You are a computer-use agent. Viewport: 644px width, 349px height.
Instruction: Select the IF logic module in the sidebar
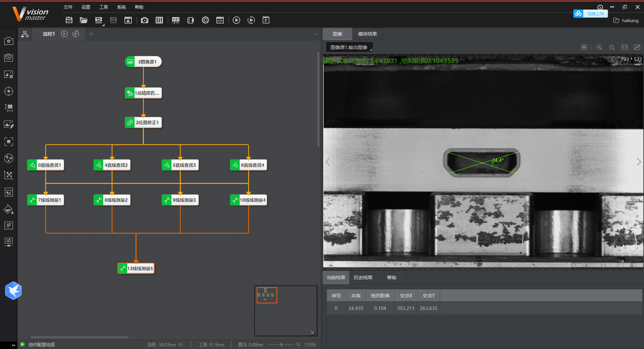(9, 226)
